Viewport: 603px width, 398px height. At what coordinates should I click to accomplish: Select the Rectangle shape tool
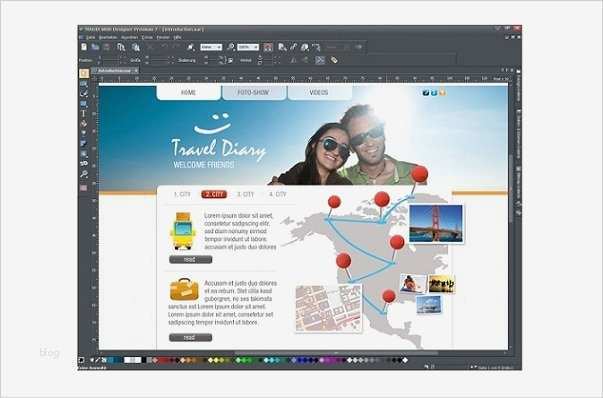(x=84, y=103)
